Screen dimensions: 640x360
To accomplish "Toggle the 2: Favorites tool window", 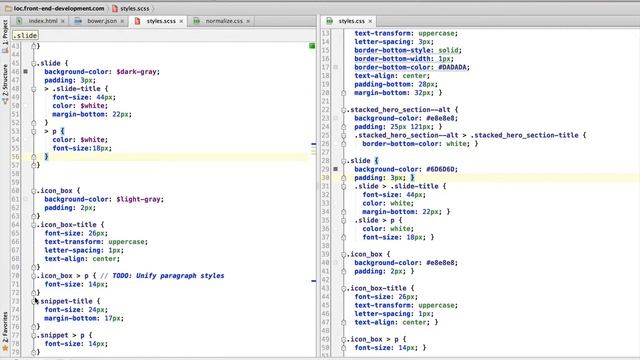I will (x=5, y=331).
